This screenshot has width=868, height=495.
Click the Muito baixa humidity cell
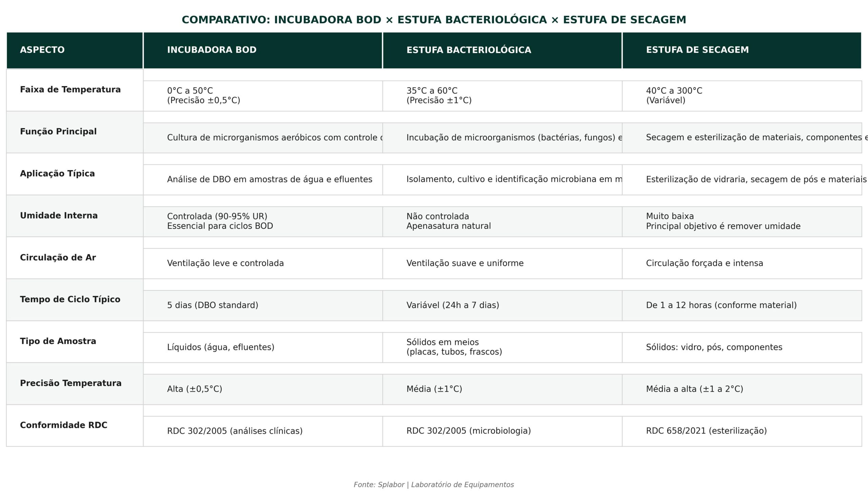pos(742,222)
